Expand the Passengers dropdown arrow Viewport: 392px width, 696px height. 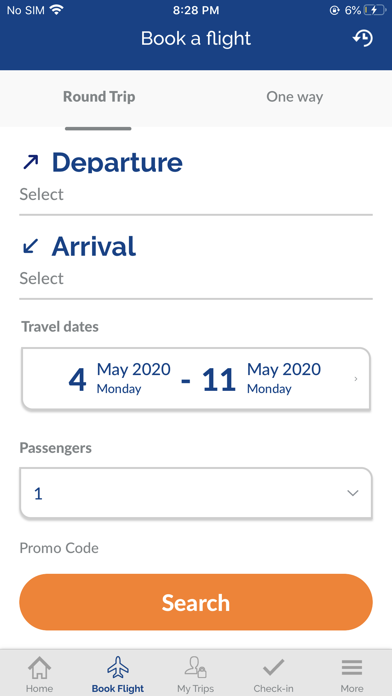click(x=352, y=493)
